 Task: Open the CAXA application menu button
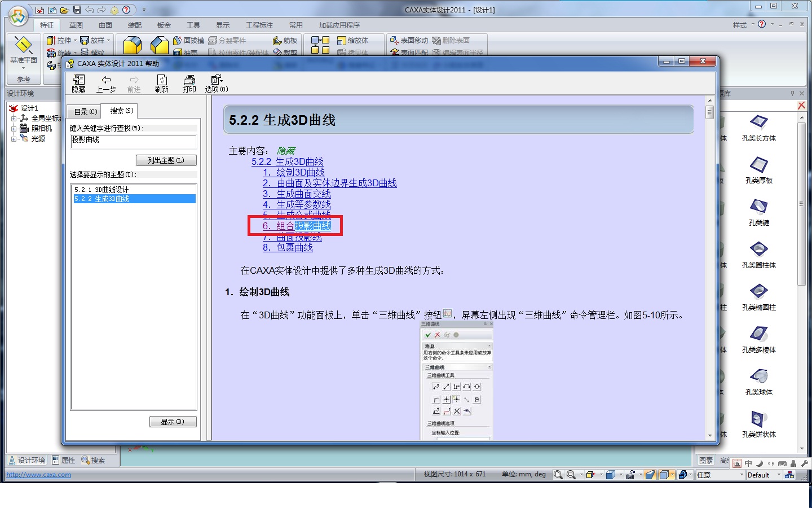pos(18,16)
